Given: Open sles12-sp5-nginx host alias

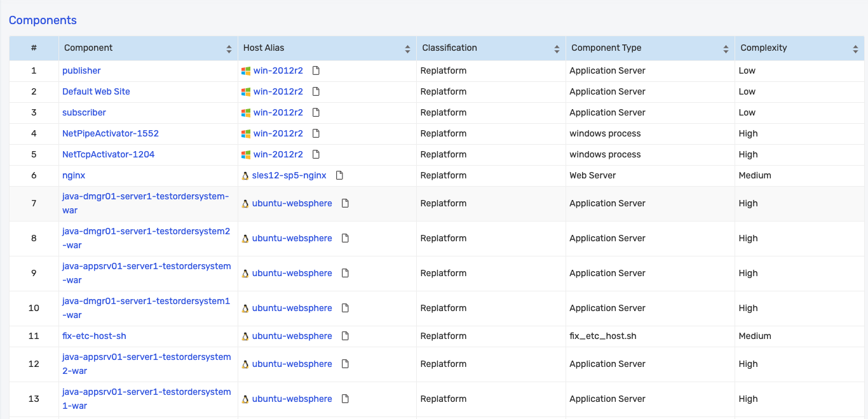Looking at the screenshot, I should (x=289, y=175).
